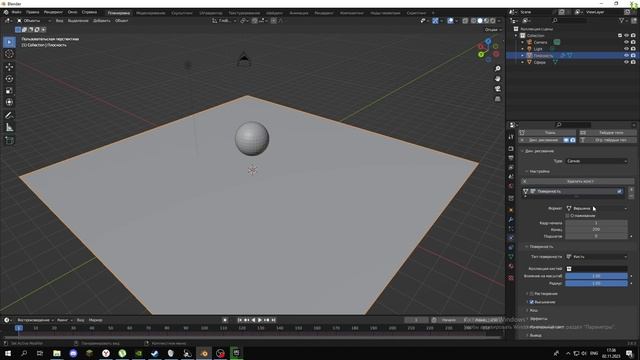The height and width of the screenshot is (360, 640).
Task: Toggle the Сглаживание checkbox
Action: (x=568, y=216)
